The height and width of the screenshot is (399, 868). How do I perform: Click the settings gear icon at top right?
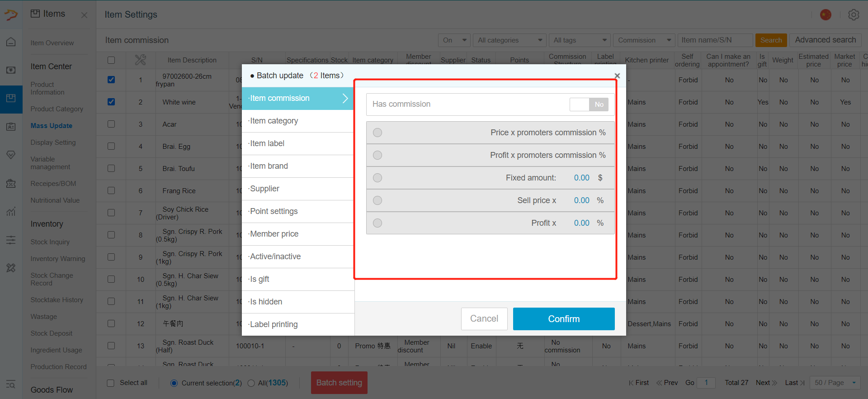[854, 14]
